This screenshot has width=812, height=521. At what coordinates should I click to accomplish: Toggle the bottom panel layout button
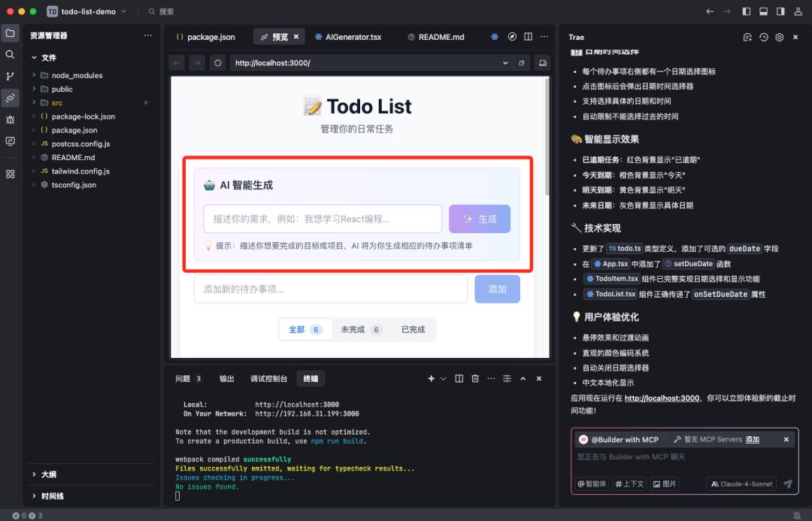tap(763, 11)
